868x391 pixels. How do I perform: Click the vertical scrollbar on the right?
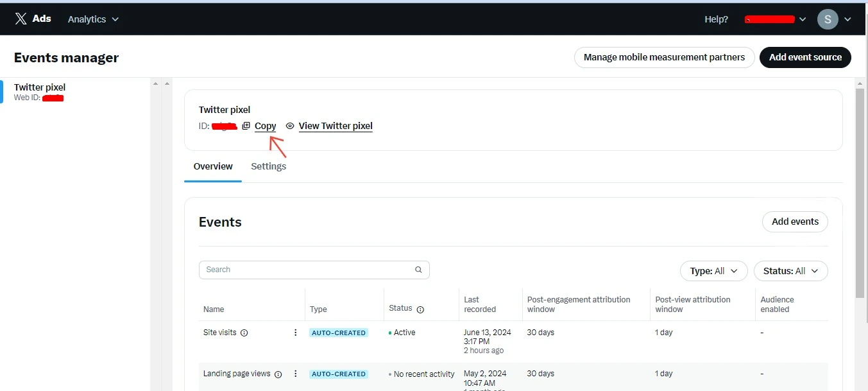click(x=860, y=193)
